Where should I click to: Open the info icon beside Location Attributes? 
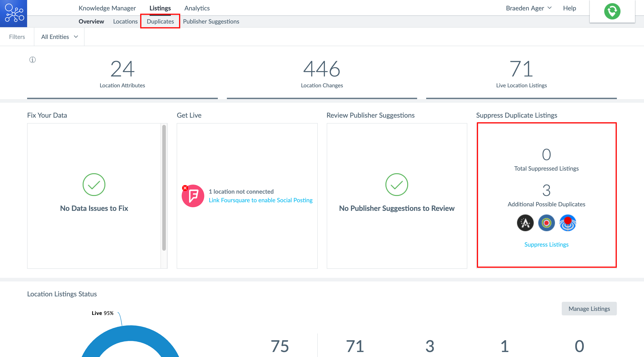pyautogui.click(x=33, y=59)
